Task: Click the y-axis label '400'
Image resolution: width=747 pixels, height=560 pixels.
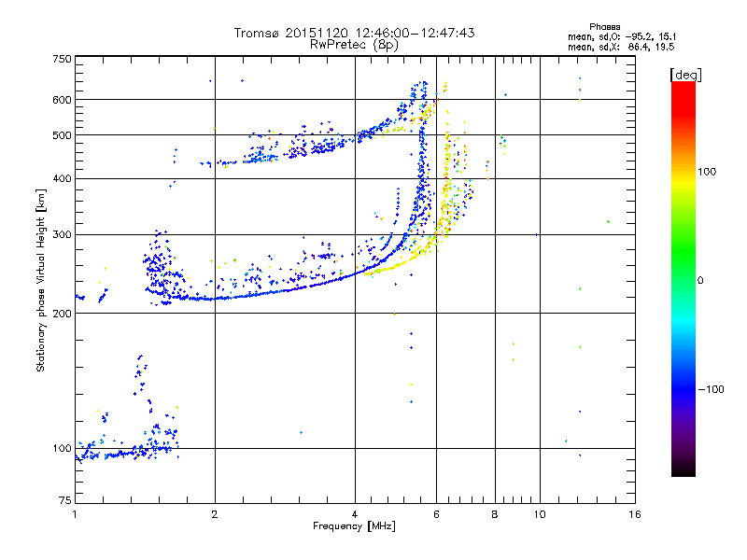Action: 63,179
